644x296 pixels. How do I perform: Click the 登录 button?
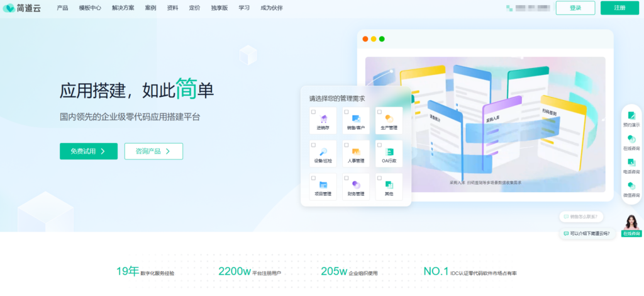575,8
